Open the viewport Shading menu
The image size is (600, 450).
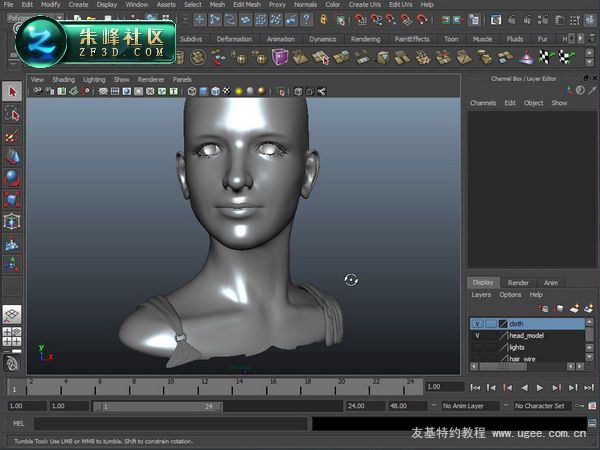[64, 79]
